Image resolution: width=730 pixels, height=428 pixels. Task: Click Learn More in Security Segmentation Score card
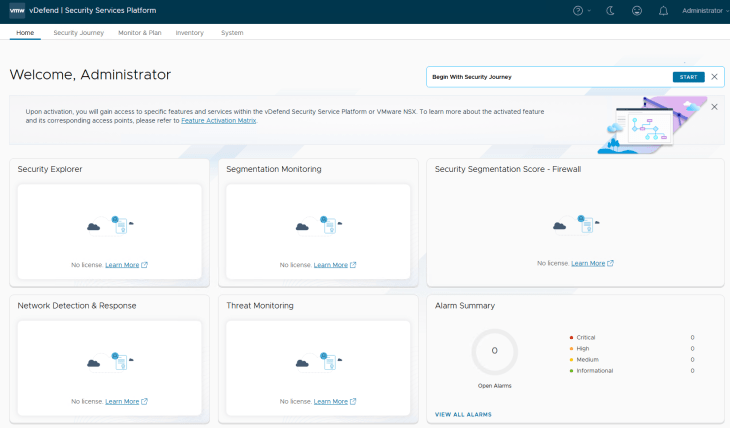click(x=589, y=263)
